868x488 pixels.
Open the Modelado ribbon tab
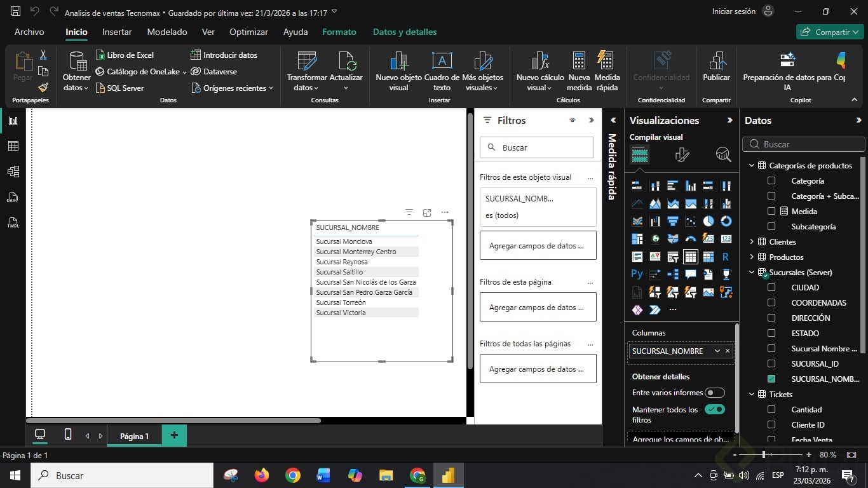(x=167, y=32)
